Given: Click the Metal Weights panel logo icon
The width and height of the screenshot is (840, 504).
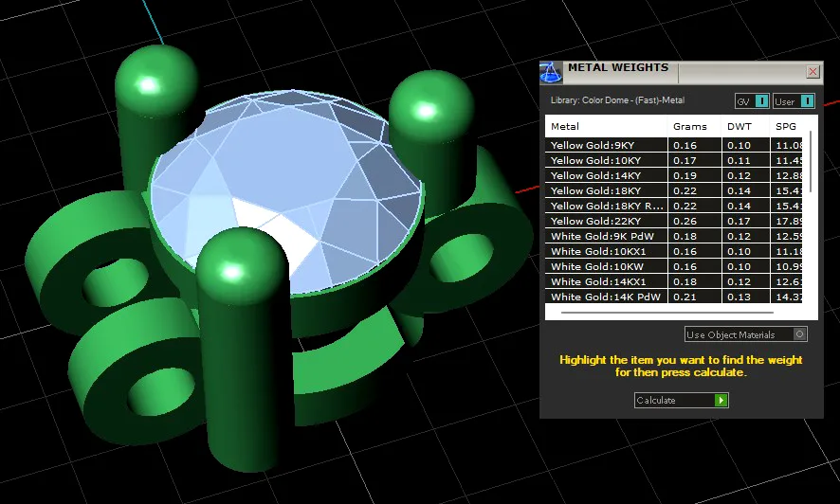Looking at the screenshot, I should [x=551, y=72].
